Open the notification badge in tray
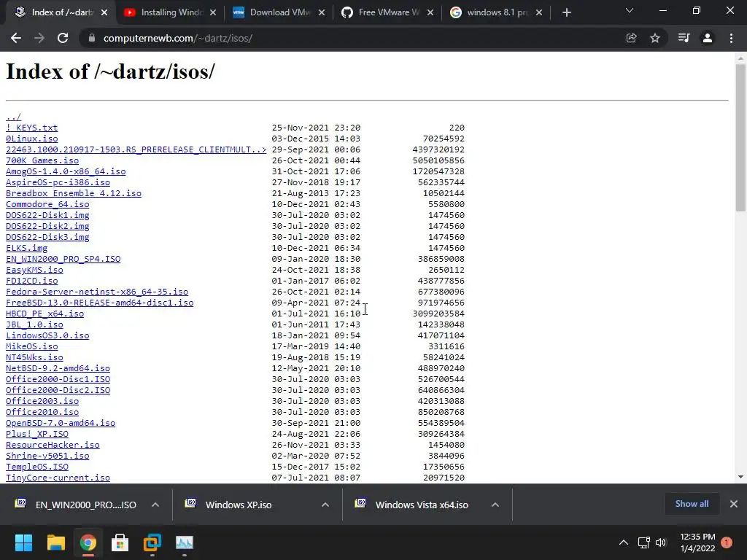This screenshot has height=560, width=747. pos(727,542)
